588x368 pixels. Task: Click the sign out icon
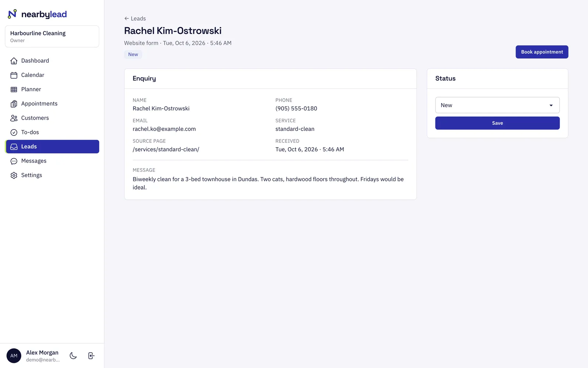click(x=92, y=355)
